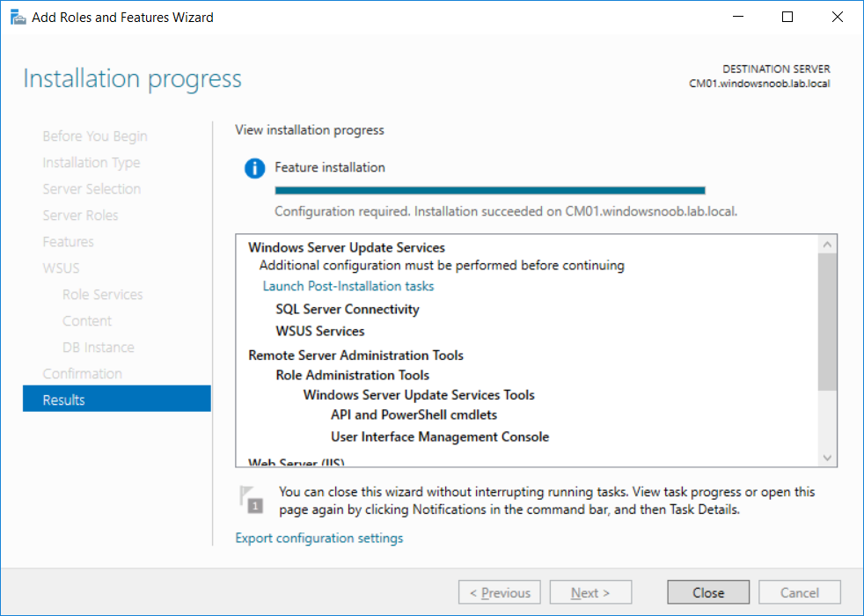Click the View installation progress label

[x=310, y=130]
